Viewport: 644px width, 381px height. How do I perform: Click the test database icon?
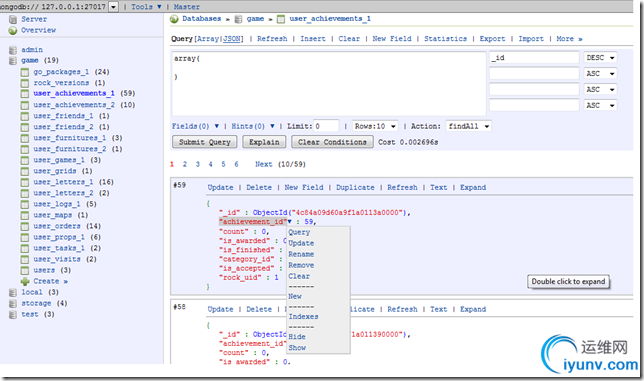click(13, 314)
